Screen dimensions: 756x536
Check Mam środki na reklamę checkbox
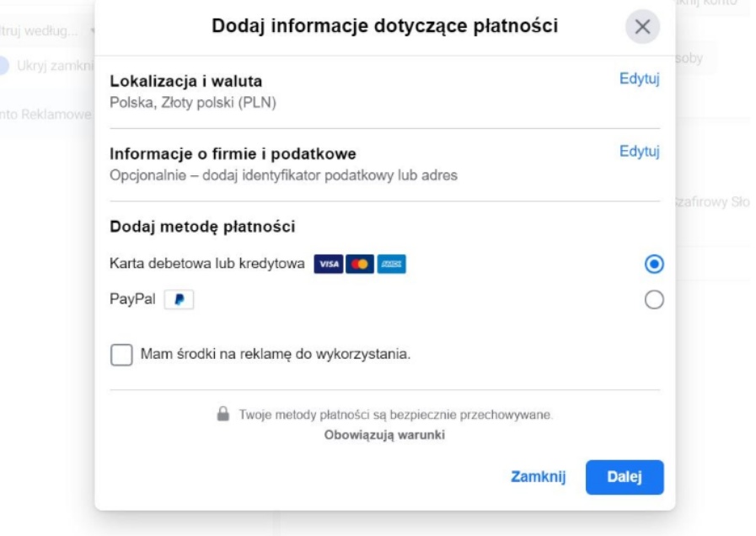click(122, 354)
